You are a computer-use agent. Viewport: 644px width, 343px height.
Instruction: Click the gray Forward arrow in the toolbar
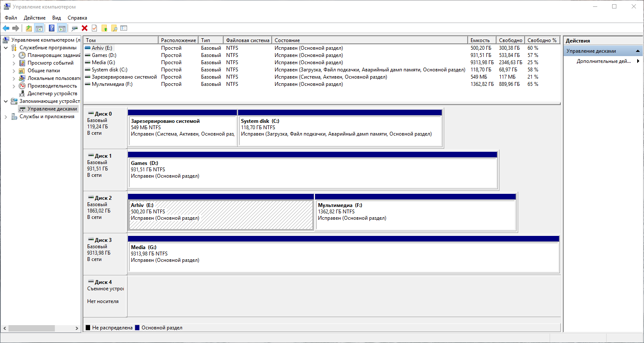[16, 28]
